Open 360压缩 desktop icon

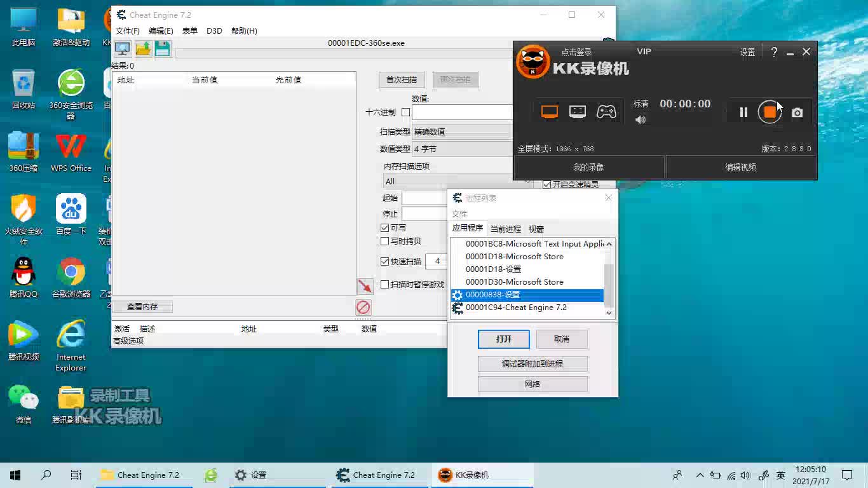click(24, 152)
